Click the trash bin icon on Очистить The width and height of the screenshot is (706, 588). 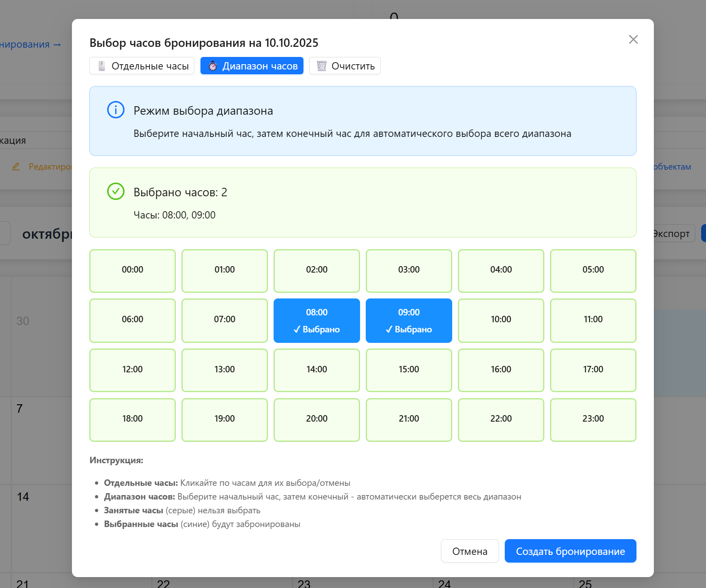click(321, 66)
